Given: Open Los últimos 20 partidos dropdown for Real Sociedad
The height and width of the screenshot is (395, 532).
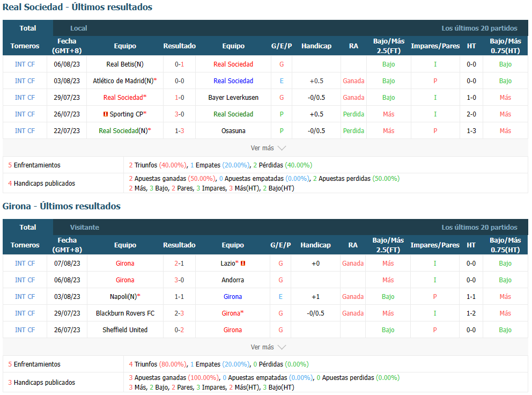Looking at the screenshot, I should 479,28.
